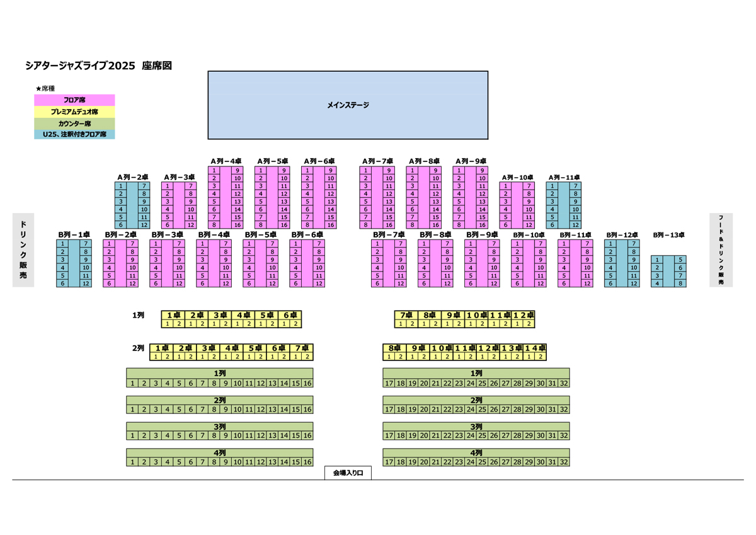Pick seat 12 at table A列-11卓
This screenshot has height=535, width=756.
(x=575, y=225)
